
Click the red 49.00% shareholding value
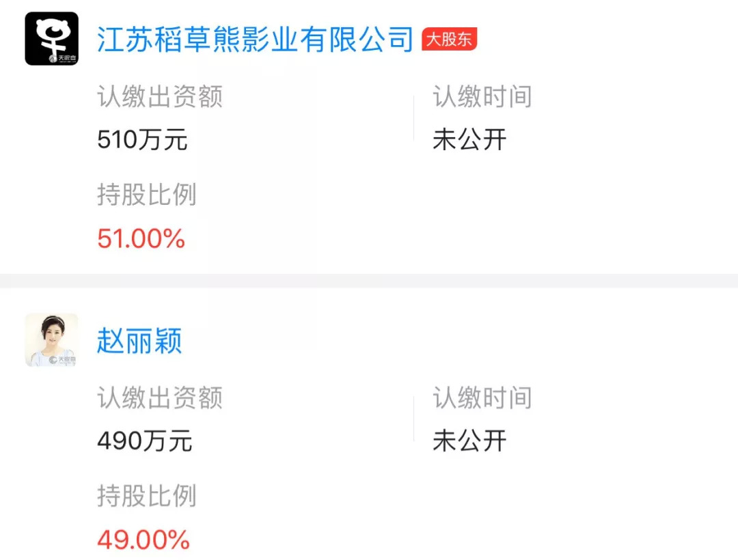143,540
